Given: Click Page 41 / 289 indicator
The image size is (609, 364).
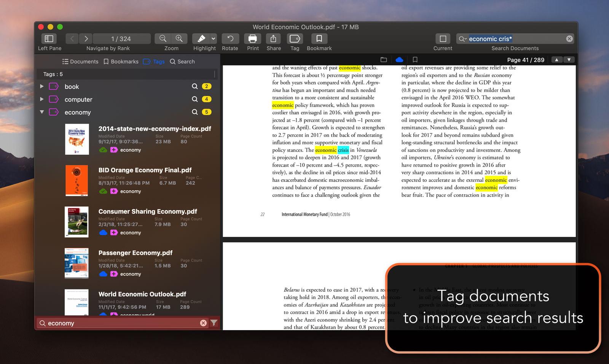Looking at the screenshot, I should pos(526,60).
